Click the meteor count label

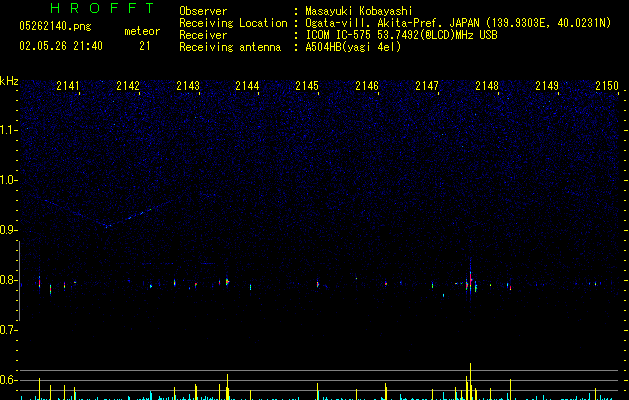coord(142,31)
